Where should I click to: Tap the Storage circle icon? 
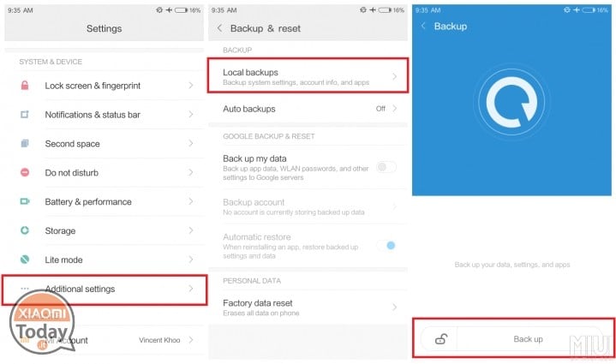click(x=25, y=230)
